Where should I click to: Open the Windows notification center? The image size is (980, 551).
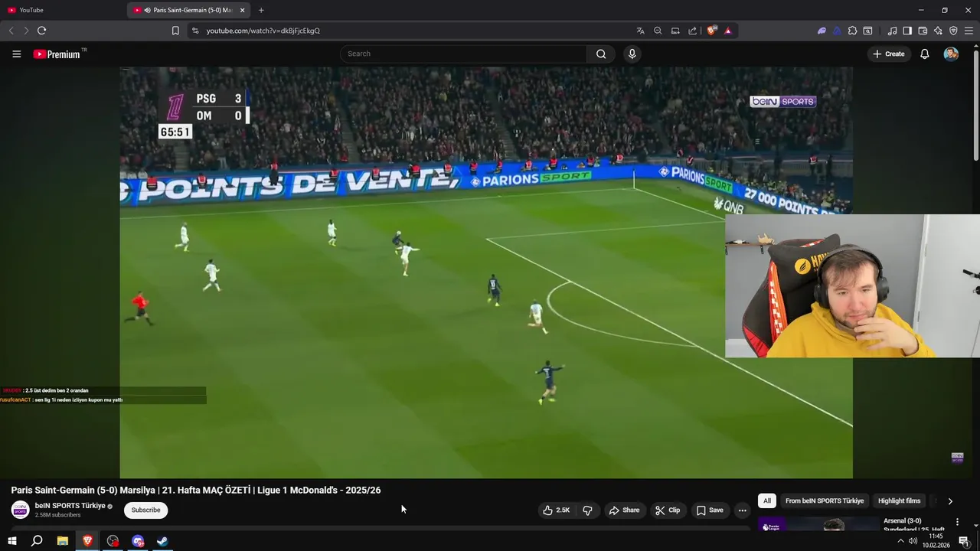point(964,541)
